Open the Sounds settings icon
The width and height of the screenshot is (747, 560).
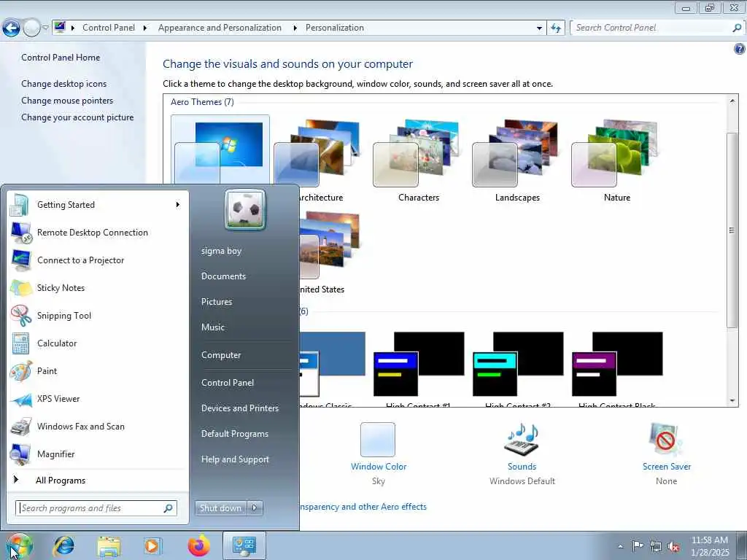pyautogui.click(x=522, y=439)
